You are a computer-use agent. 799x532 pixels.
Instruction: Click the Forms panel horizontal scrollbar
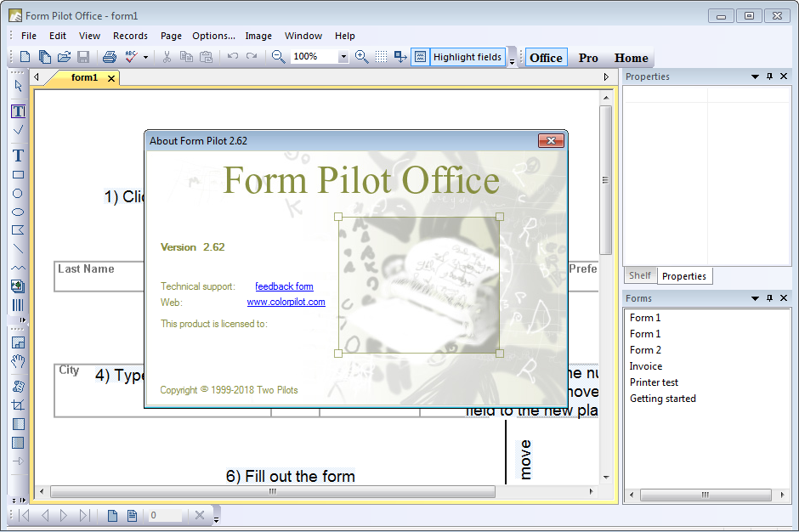(705, 495)
